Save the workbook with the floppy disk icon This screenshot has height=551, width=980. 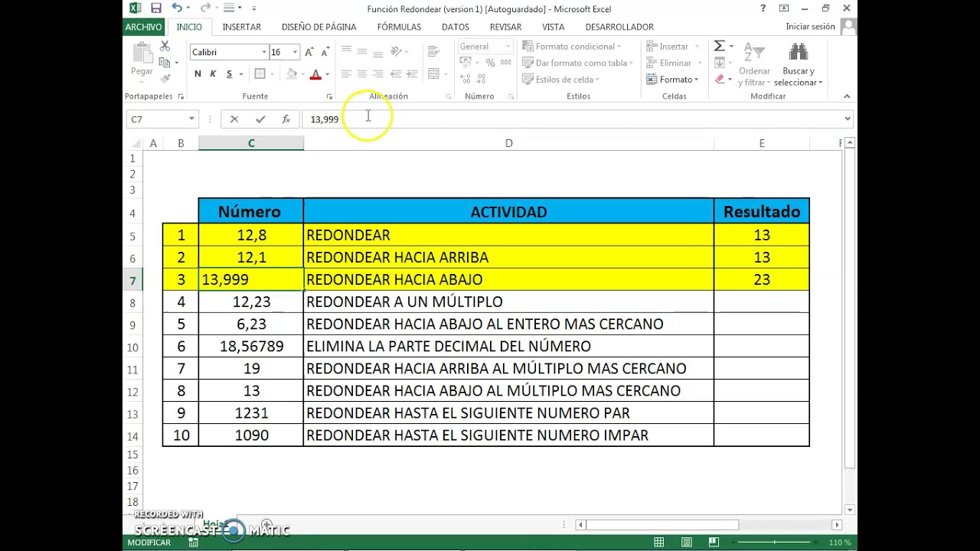click(156, 8)
